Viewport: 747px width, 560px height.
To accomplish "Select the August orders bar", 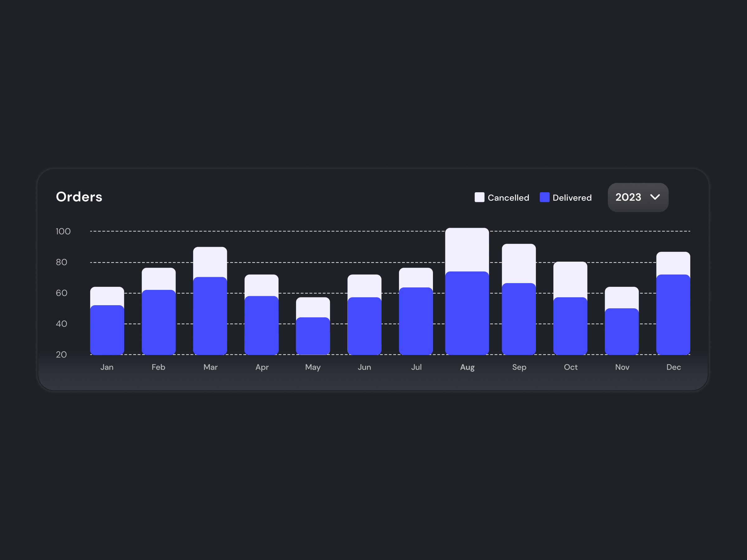I will pyautogui.click(x=467, y=290).
